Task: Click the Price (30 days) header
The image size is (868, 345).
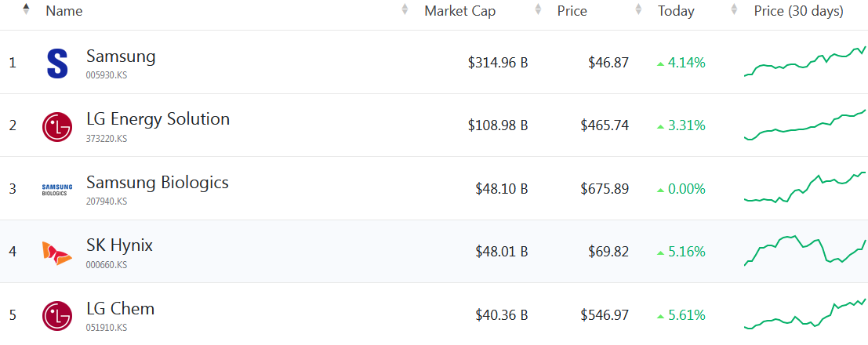Action: pyautogui.click(x=798, y=11)
